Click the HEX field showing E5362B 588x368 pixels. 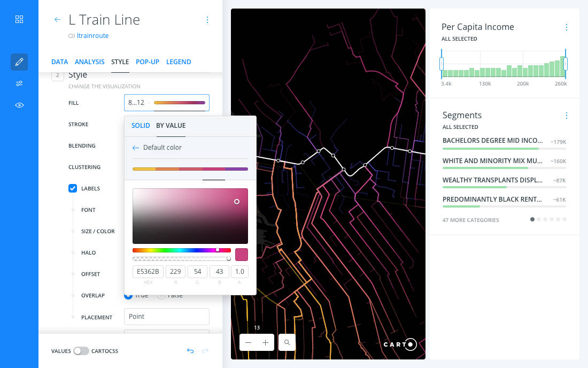(x=148, y=271)
